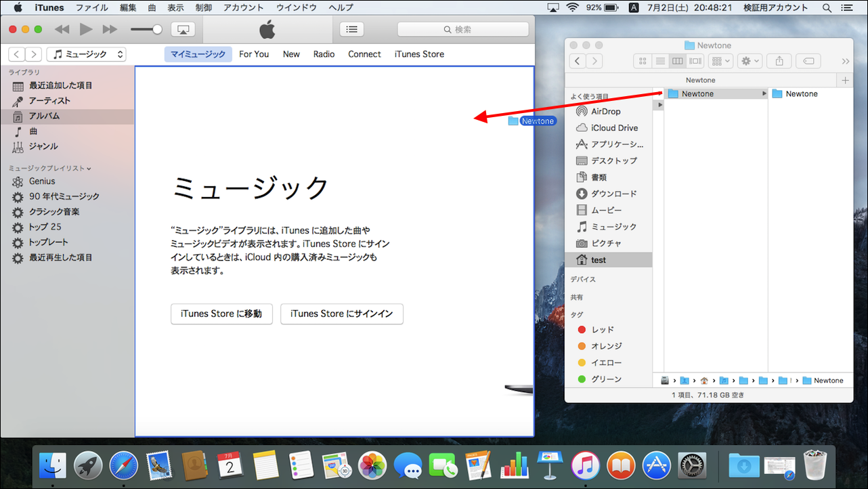Select ジャンル in iTunes sidebar

pos(67,146)
